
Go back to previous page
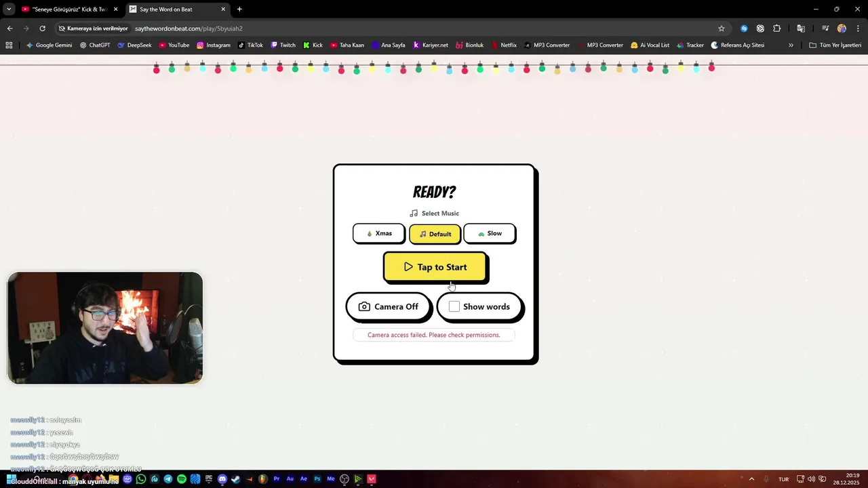point(9,28)
